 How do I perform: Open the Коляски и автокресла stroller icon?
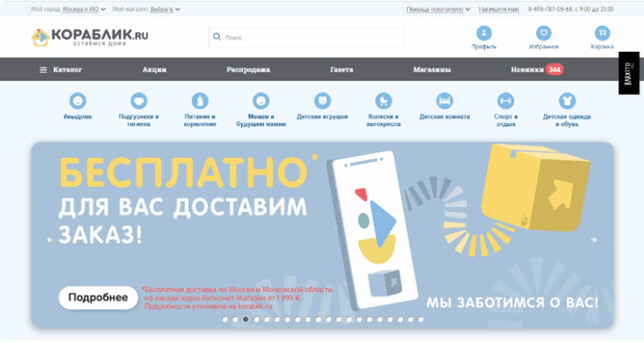tap(383, 101)
